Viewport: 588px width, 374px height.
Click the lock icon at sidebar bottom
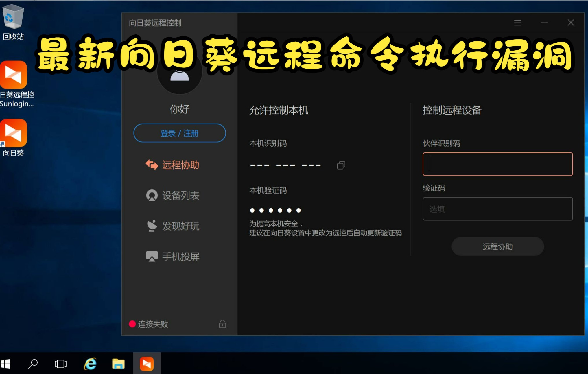[222, 324]
